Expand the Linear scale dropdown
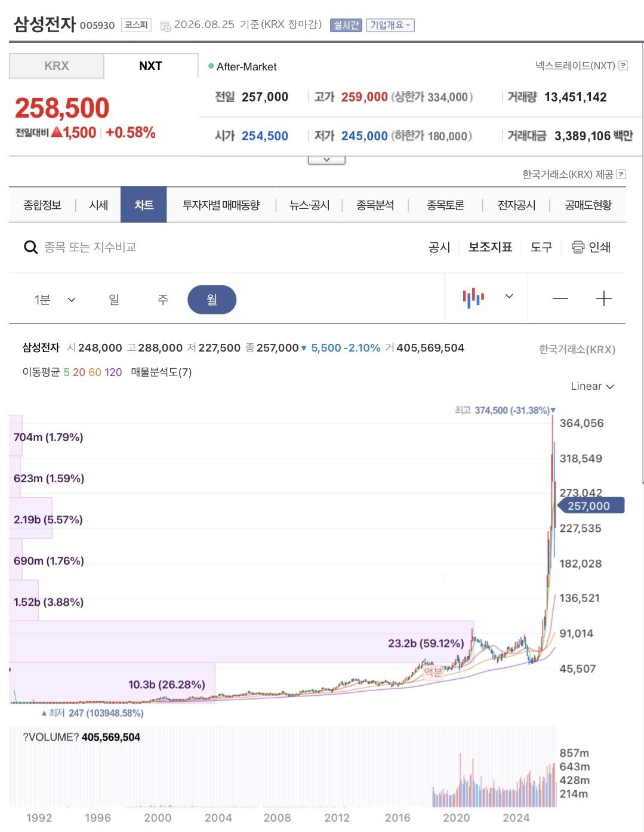This screenshot has width=644, height=832. [592, 386]
